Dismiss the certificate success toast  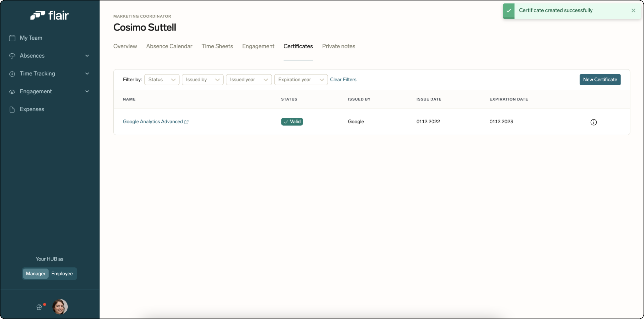pyautogui.click(x=634, y=10)
